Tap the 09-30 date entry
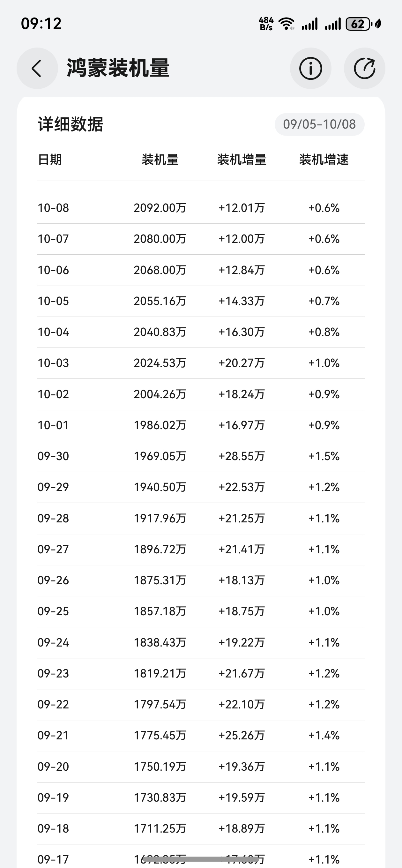402x868 pixels. point(53,456)
